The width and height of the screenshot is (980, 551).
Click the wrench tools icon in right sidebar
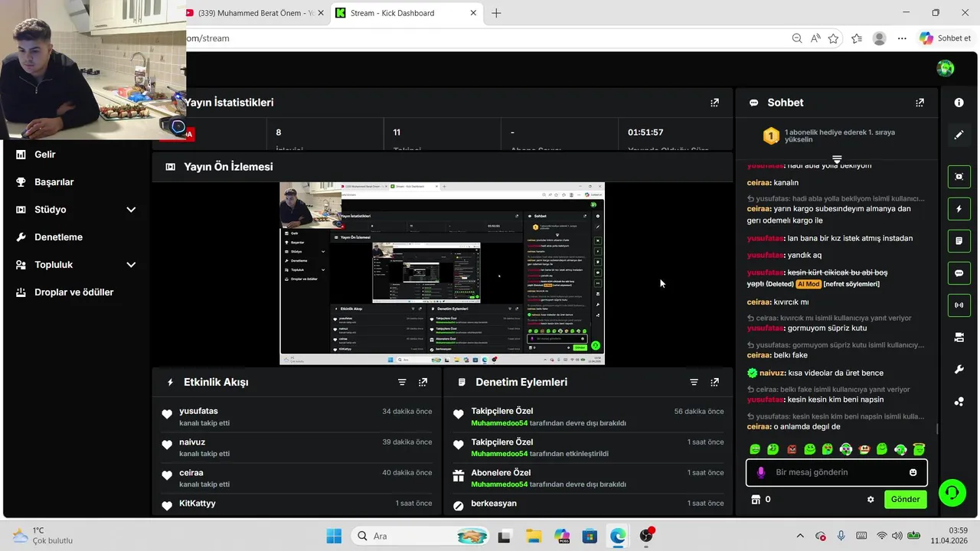[959, 370]
